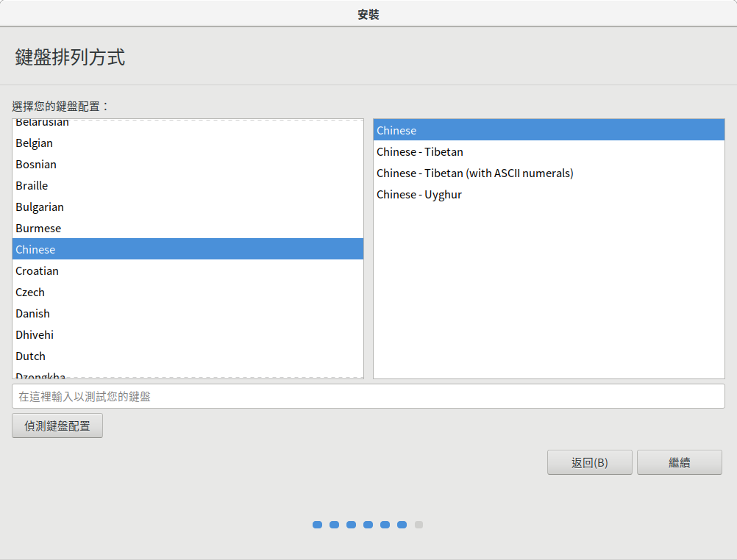Choose Croatian keyboard layout
737x560 pixels.
37,271
